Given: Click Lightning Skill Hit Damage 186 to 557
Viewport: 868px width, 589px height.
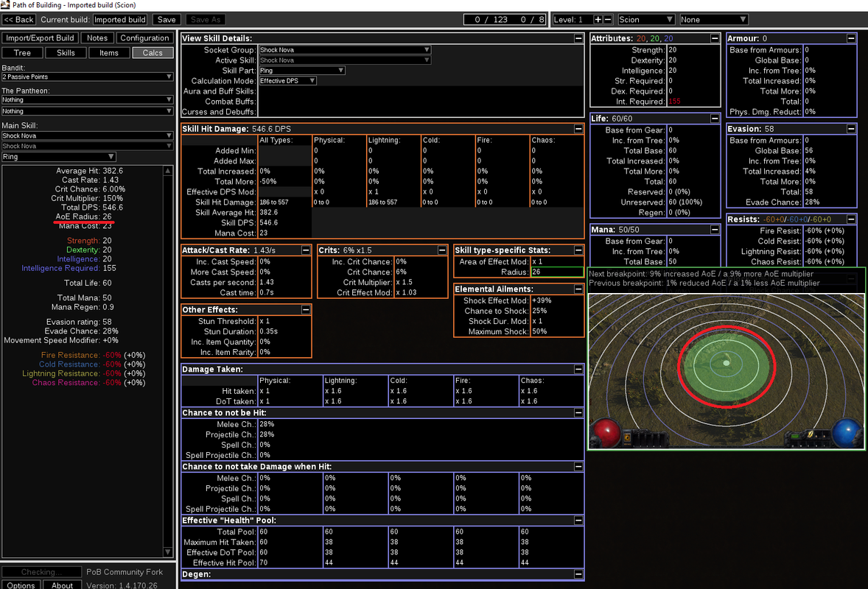Looking at the screenshot, I should tap(383, 202).
